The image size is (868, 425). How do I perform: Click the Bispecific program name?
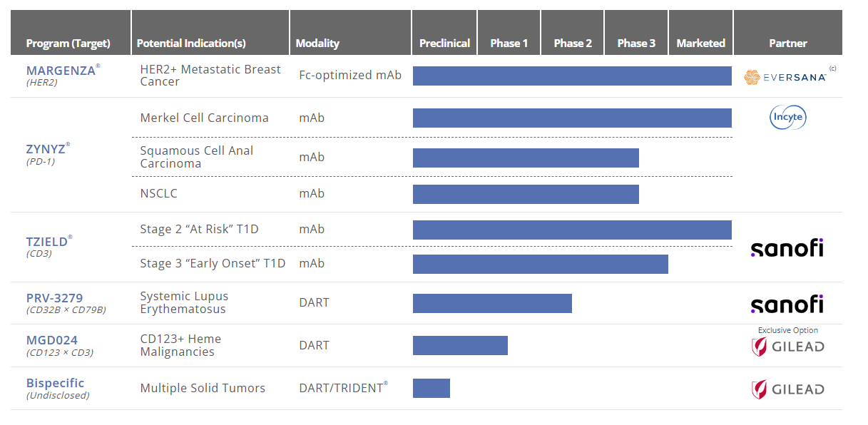click(x=55, y=383)
